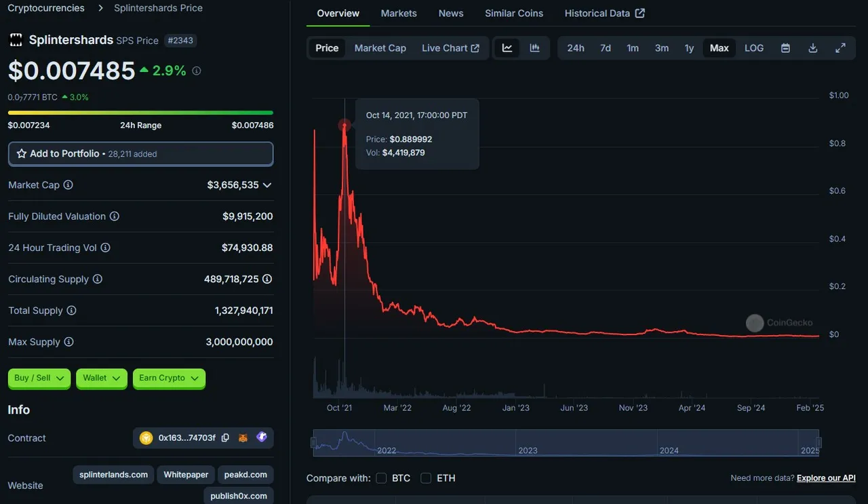Set chart range to Max

(x=719, y=48)
